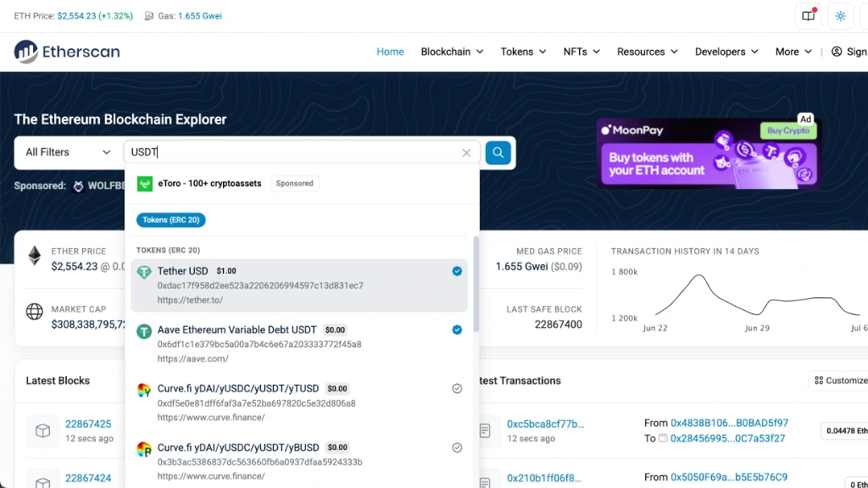The height and width of the screenshot is (488, 868).
Task: Click the user icon beside Sign In
Action: pyautogui.click(x=837, y=52)
